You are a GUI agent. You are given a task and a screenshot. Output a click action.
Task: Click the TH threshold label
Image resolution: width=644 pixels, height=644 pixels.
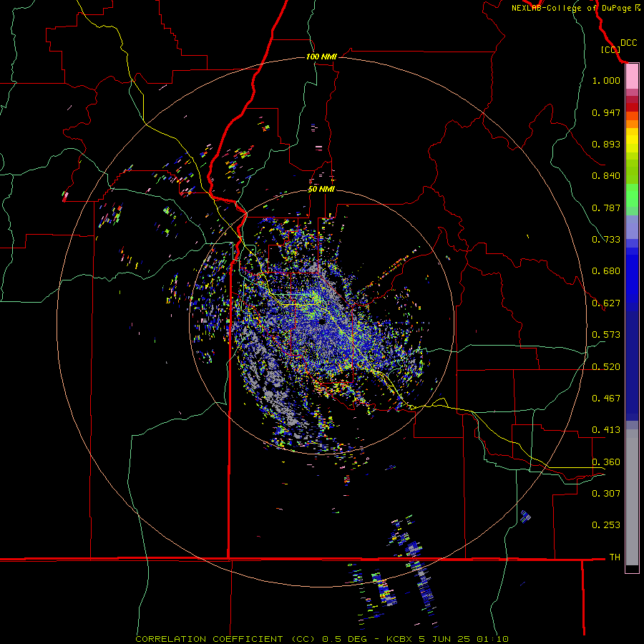coord(615,557)
